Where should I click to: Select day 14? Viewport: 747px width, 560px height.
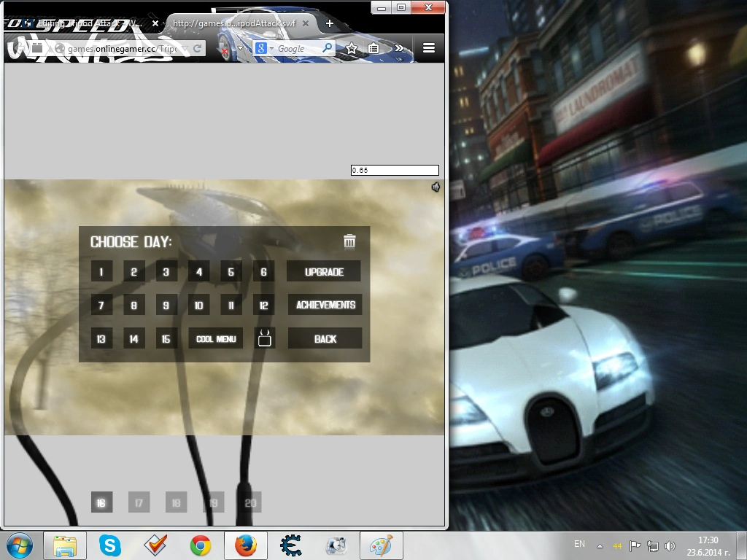coord(134,338)
